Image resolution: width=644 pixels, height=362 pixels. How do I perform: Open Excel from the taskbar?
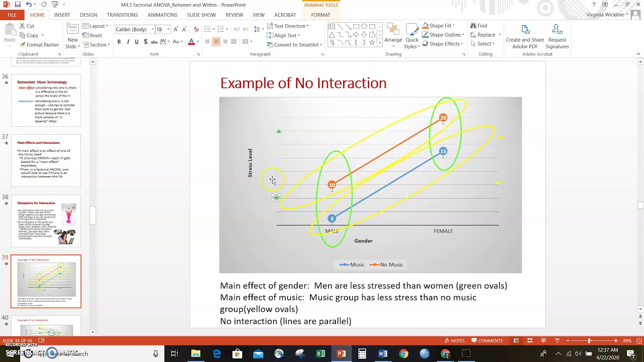320,354
